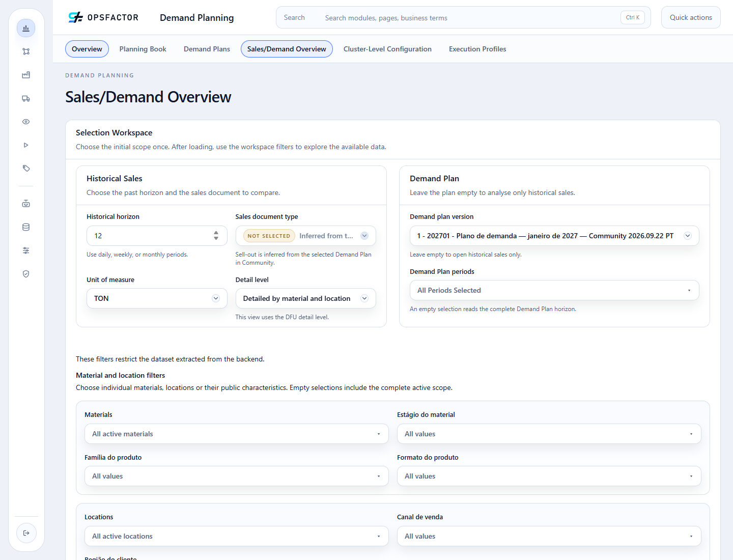Image resolution: width=733 pixels, height=560 pixels.
Task: Go to the Execution Profiles tab
Action: 477,49
